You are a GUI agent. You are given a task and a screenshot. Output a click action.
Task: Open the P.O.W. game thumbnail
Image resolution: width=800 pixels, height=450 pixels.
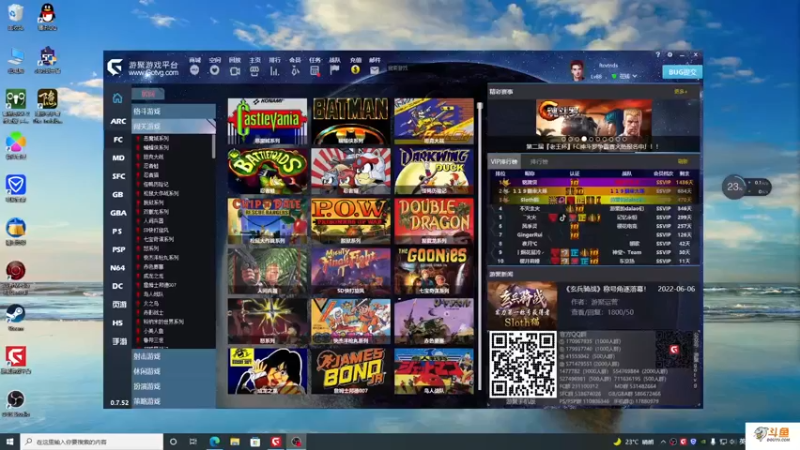point(351,221)
